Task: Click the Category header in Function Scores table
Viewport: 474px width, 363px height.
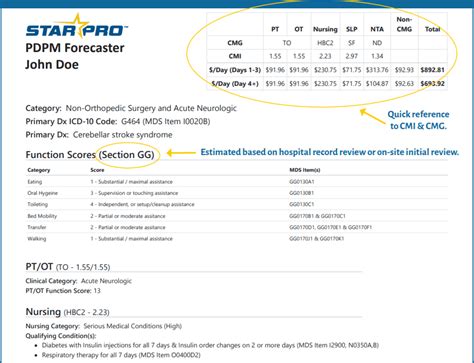Action: click(39, 170)
